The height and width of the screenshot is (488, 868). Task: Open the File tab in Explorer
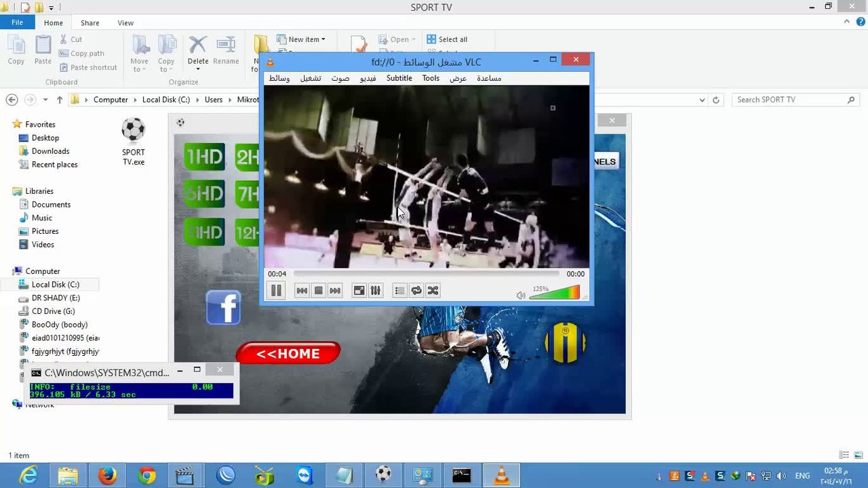coord(17,22)
